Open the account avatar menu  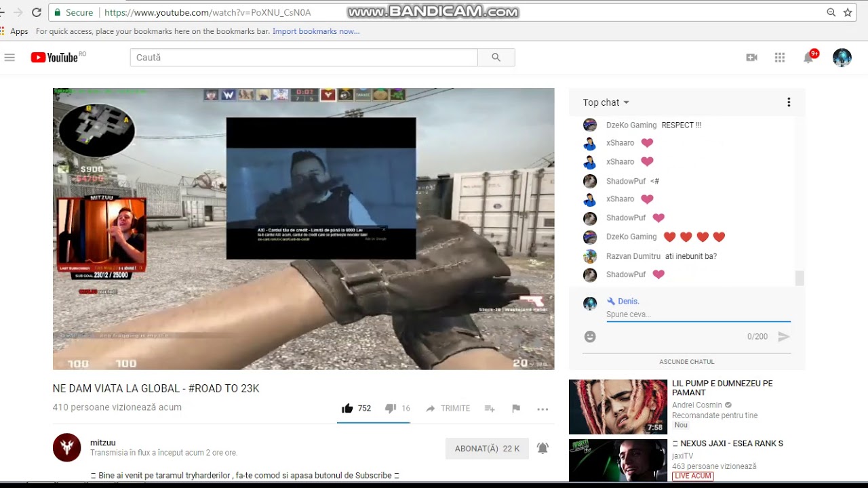tap(842, 58)
